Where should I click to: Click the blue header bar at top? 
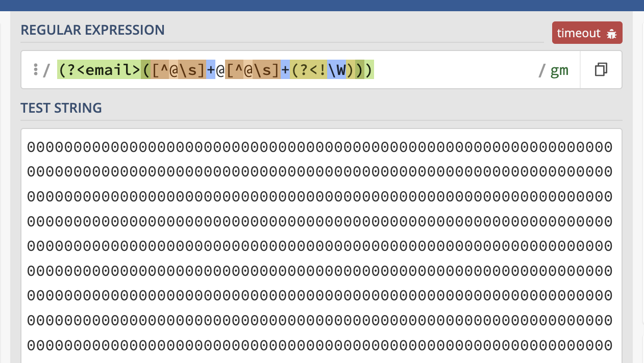coord(322,5)
